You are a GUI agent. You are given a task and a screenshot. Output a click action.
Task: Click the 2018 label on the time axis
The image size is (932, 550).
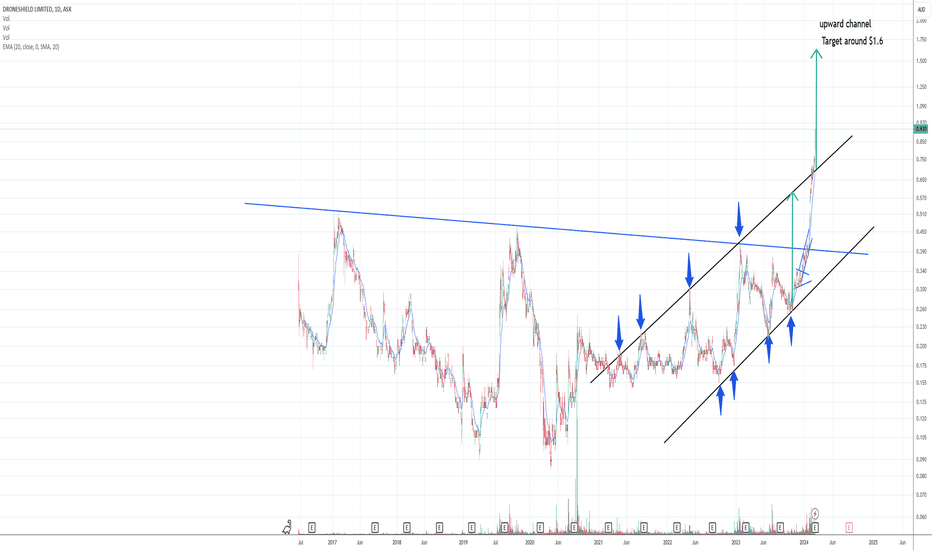(x=397, y=542)
